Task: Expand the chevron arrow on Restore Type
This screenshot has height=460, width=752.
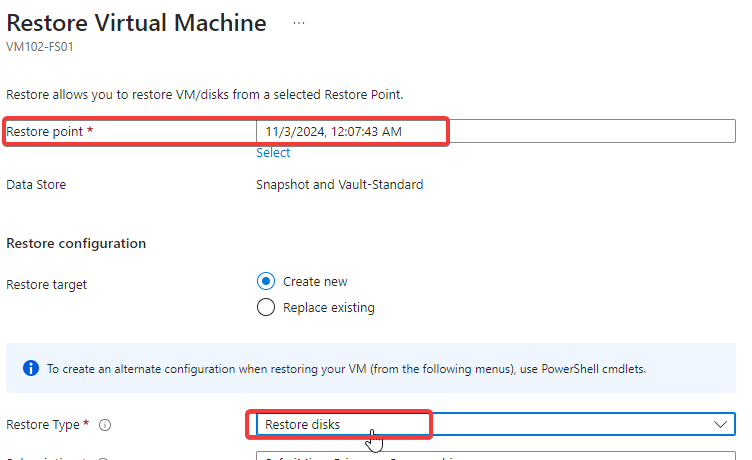Action: (720, 425)
